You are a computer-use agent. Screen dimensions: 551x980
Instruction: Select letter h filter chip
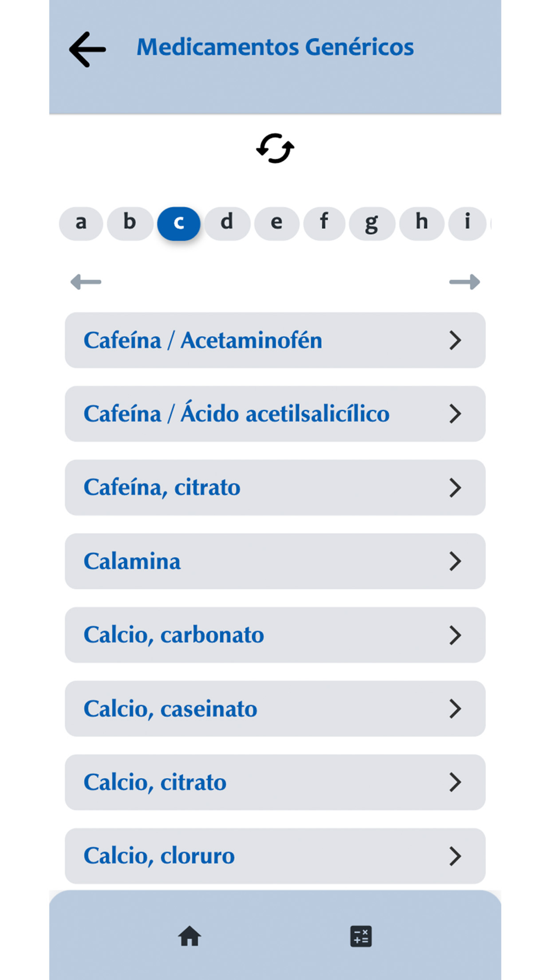(422, 223)
